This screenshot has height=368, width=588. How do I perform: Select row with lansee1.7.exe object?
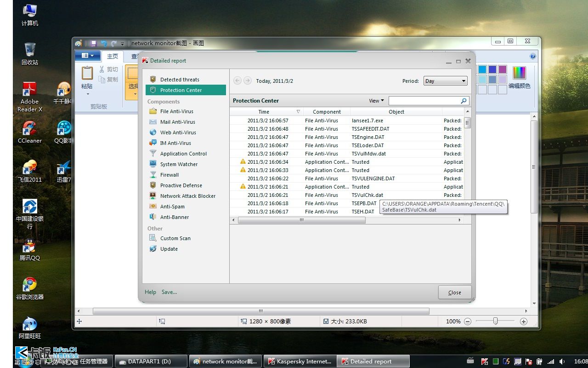pyautogui.click(x=347, y=121)
